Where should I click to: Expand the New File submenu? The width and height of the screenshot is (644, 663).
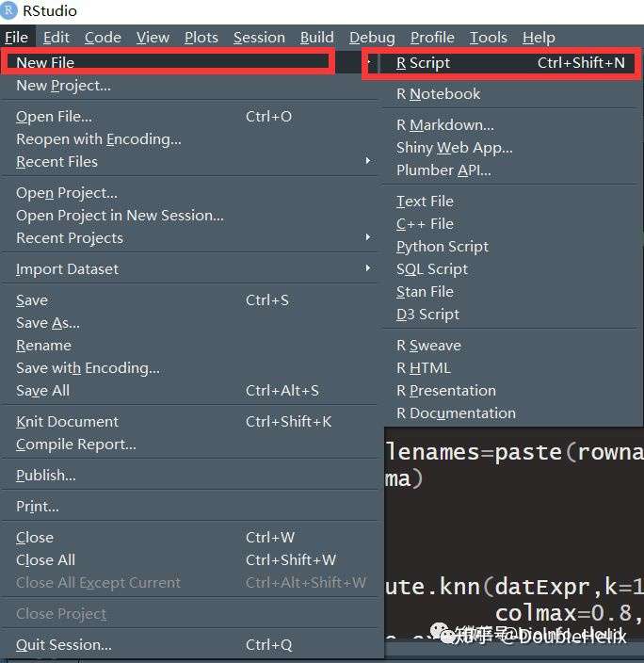point(190,62)
